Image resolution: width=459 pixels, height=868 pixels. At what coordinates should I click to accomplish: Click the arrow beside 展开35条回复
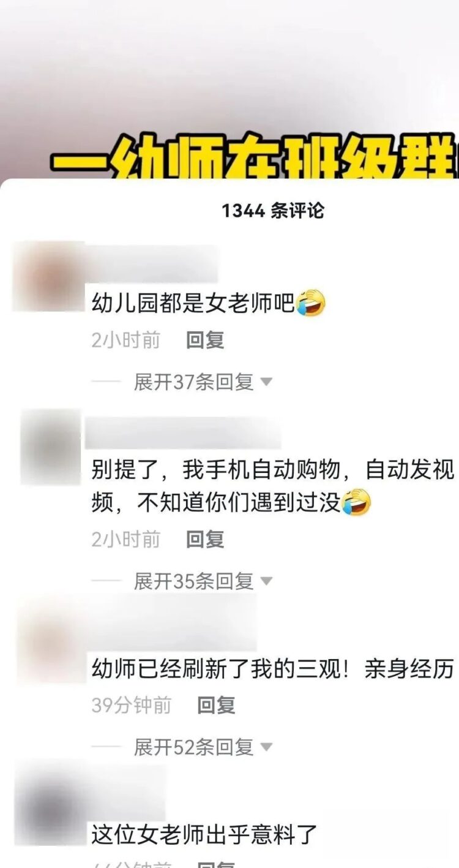(x=266, y=581)
